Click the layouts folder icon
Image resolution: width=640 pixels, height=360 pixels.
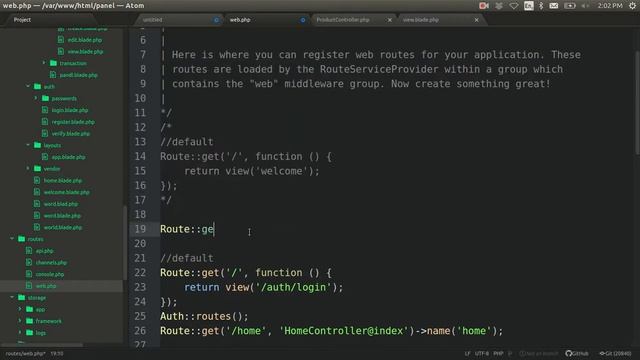click(38, 145)
